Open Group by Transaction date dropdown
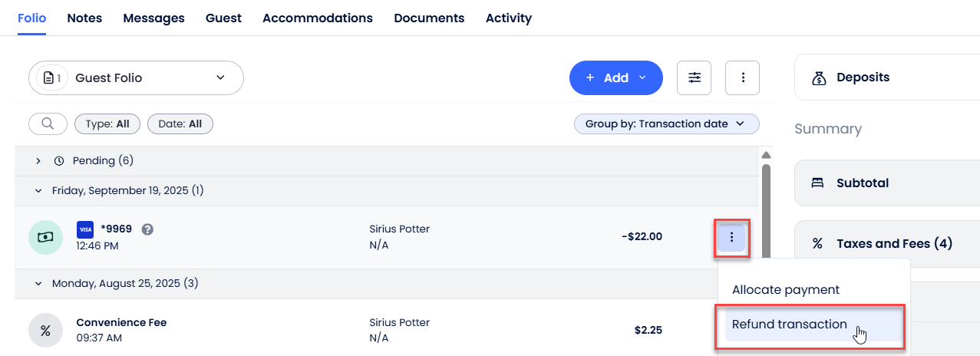The image size is (980, 356). pos(666,124)
